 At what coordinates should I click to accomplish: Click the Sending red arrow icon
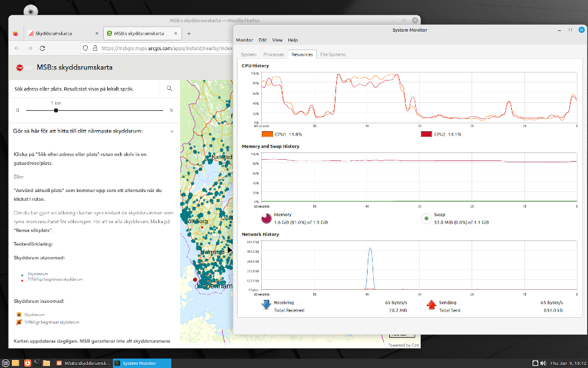431,304
